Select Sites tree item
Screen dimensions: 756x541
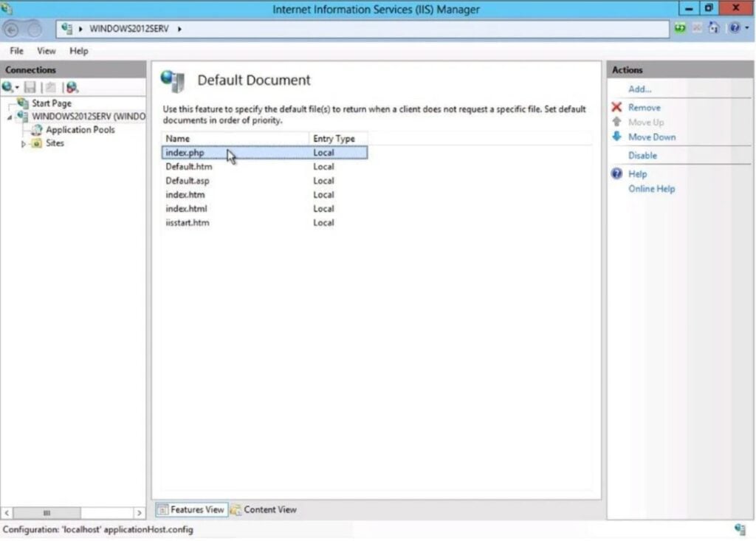tap(55, 143)
